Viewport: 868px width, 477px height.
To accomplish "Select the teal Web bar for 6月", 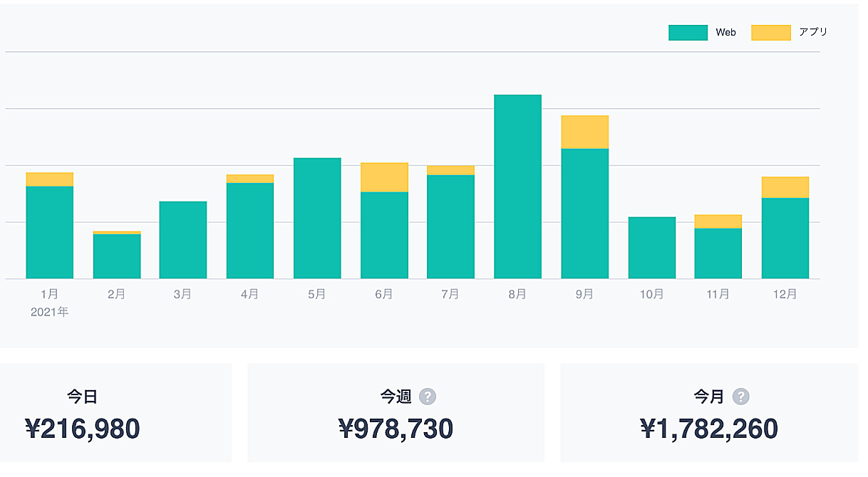I will click(x=384, y=236).
